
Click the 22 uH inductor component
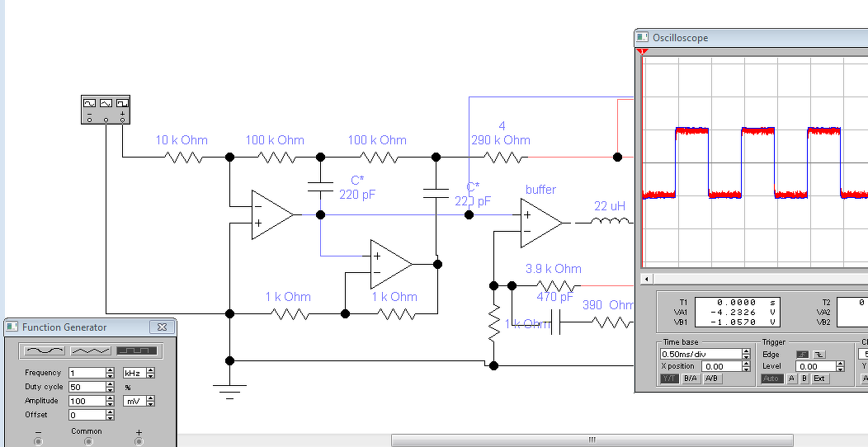[x=610, y=222]
